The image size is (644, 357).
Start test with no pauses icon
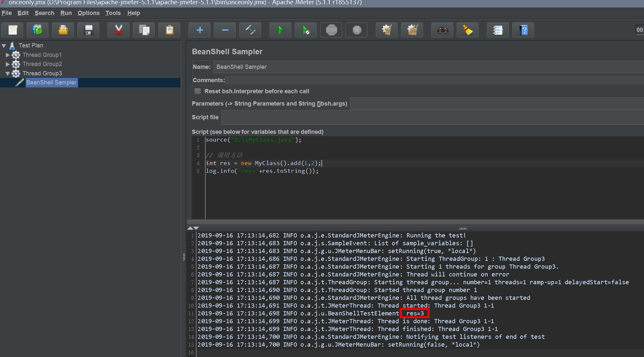point(306,30)
